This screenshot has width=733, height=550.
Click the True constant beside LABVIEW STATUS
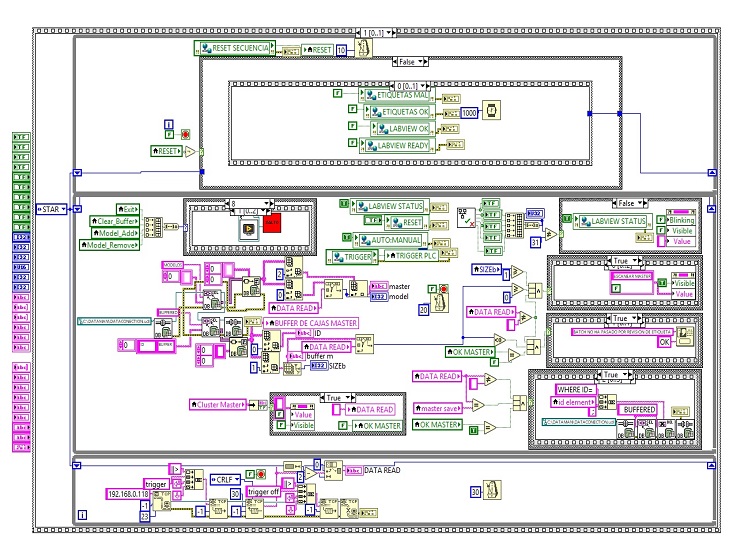coord(345,205)
